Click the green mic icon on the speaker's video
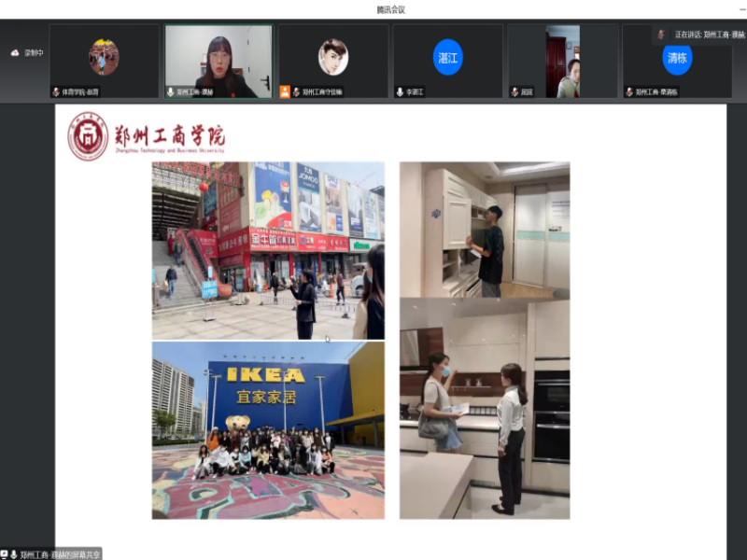747x560 pixels. tap(171, 91)
